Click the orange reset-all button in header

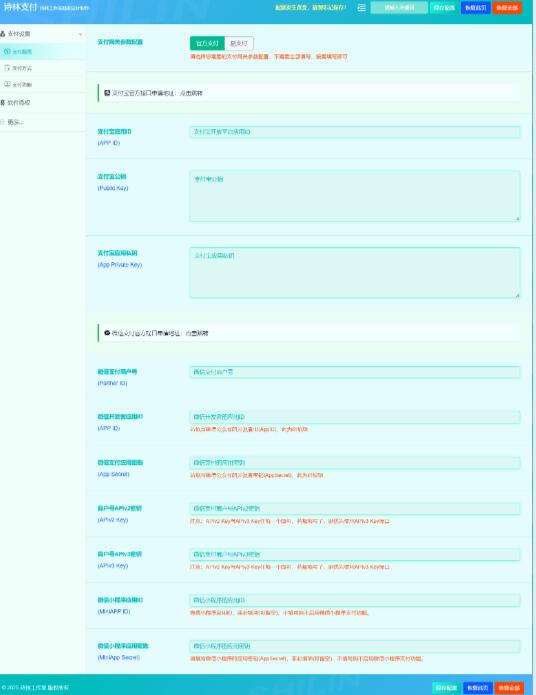click(x=507, y=8)
